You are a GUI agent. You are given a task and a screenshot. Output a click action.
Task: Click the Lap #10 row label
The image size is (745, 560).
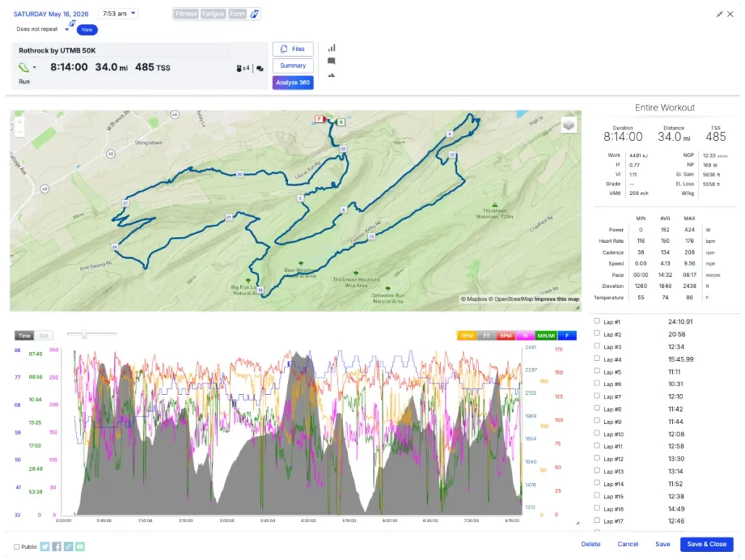pyautogui.click(x=613, y=434)
